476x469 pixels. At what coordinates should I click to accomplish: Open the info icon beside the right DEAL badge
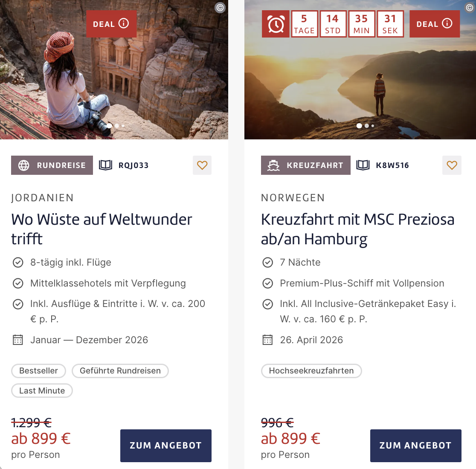click(x=447, y=23)
